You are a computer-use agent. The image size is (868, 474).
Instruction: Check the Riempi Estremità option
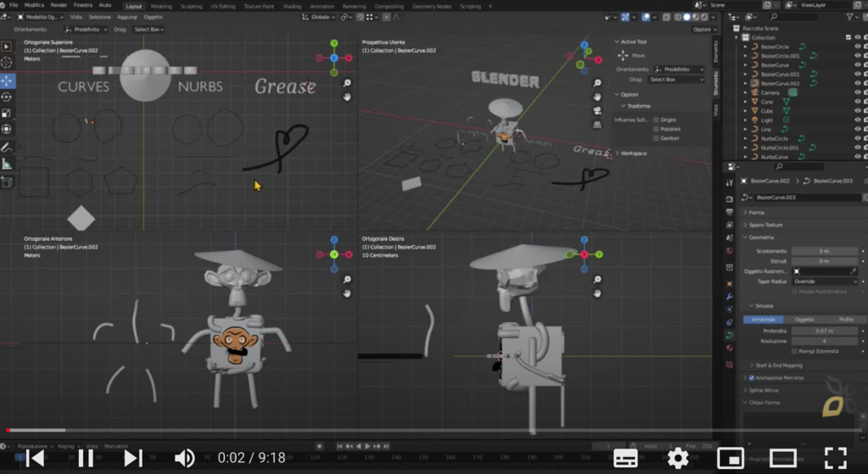click(794, 351)
